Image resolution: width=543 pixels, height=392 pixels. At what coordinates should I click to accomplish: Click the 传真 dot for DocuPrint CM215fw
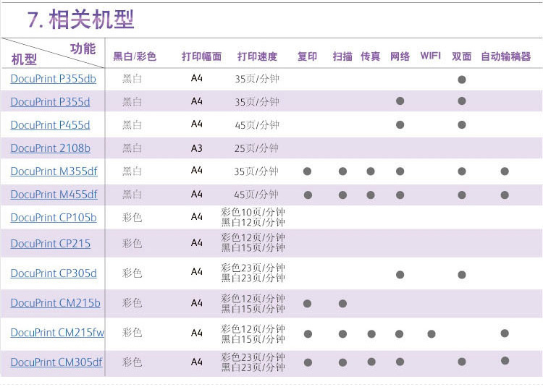pyautogui.click(x=371, y=334)
